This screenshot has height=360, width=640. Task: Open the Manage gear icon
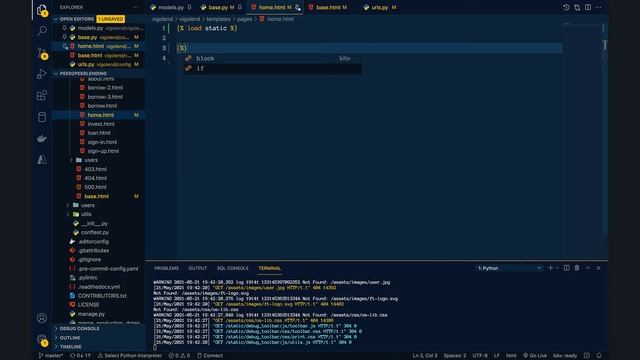tap(42, 340)
